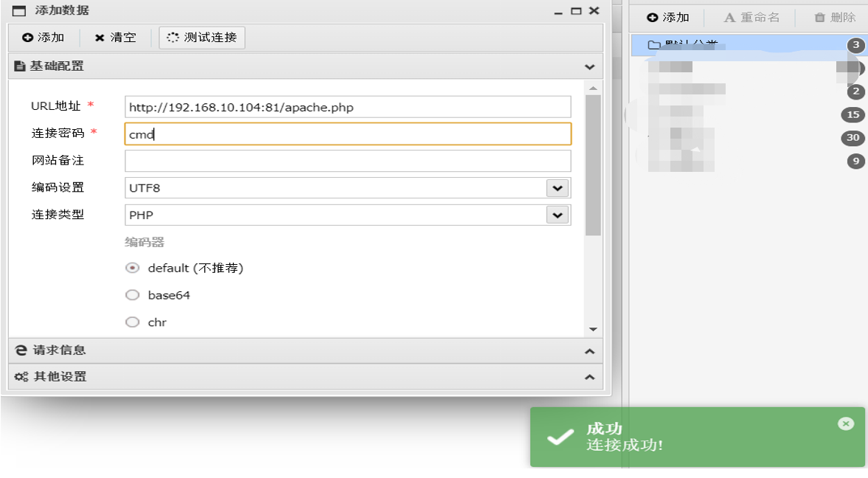Minimize the 添加数据 dialog

pyautogui.click(x=558, y=11)
